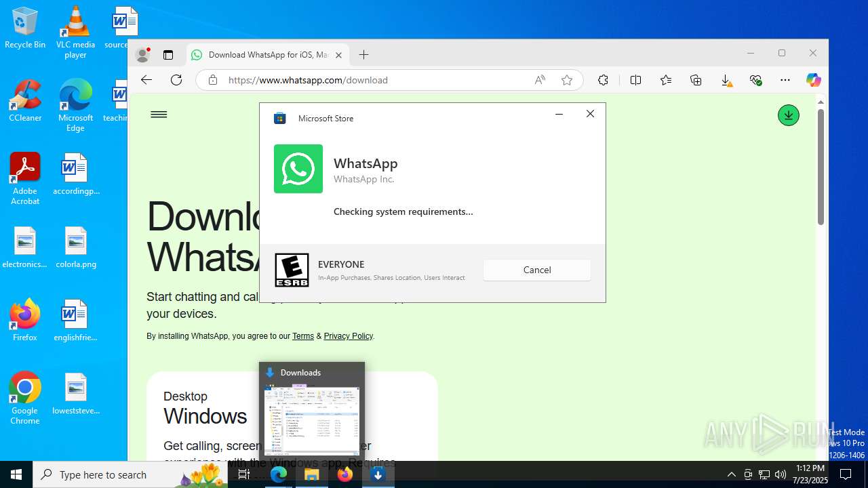Click the Edge back arrow button
868x488 pixels.
(x=146, y=80)
